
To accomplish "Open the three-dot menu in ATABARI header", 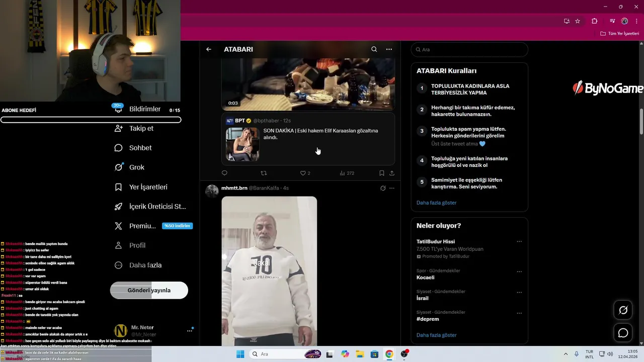I will tap(389, 49).
